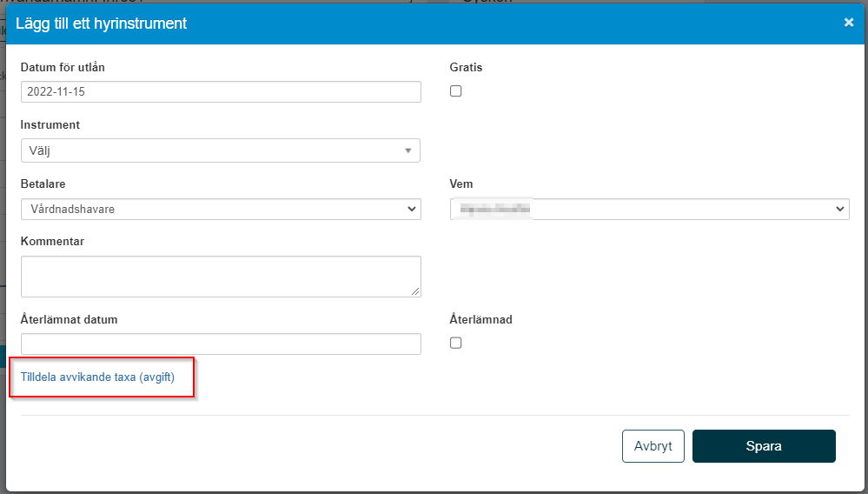Click the Återlämnat datum field
The image size is (868, 494).
[x=221, y=344]
